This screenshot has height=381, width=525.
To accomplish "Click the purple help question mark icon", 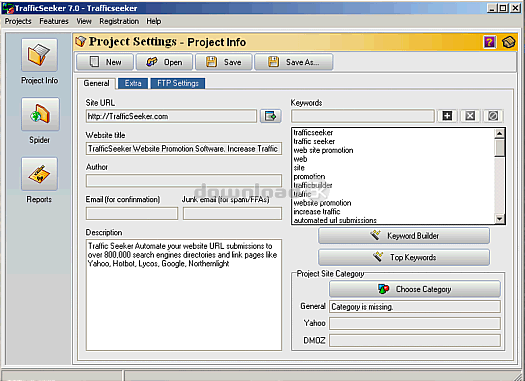I will 490,42.
